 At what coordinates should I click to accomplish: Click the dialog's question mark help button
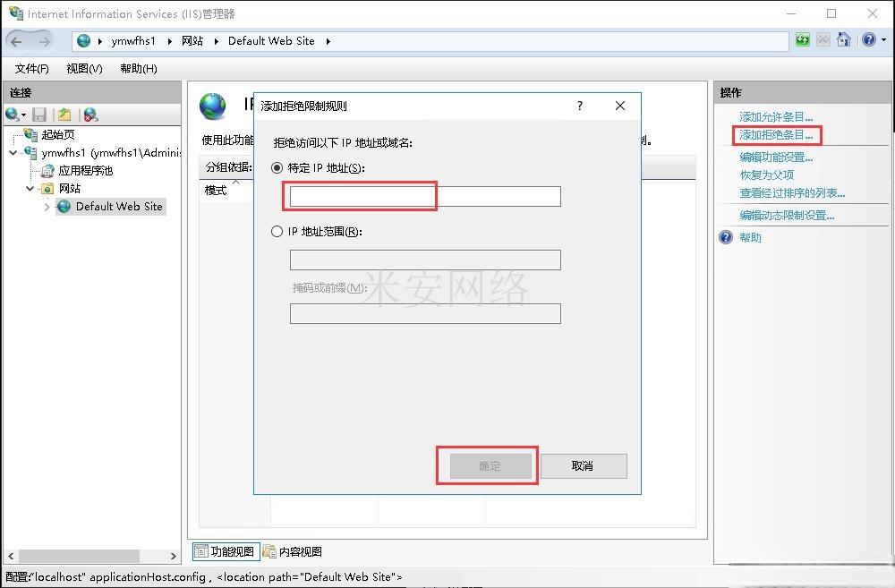580,106
